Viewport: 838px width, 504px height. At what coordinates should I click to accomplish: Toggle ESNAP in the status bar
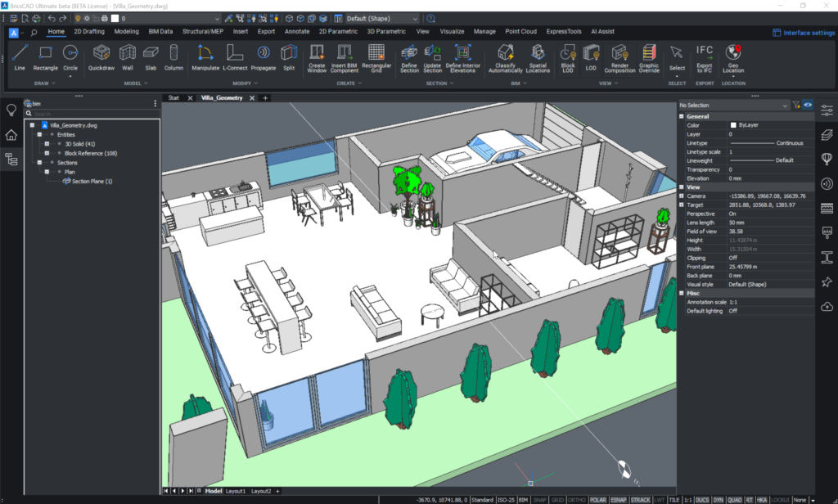click(619, 499)
